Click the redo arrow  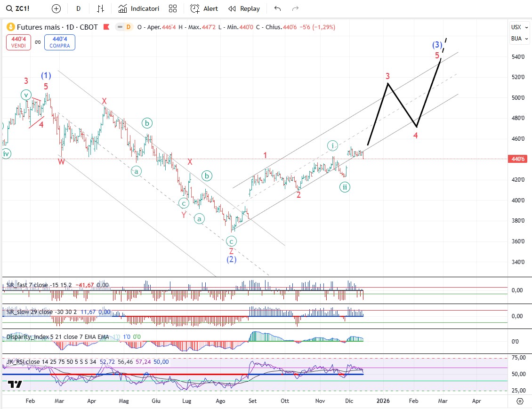click(x=296, y=8)
